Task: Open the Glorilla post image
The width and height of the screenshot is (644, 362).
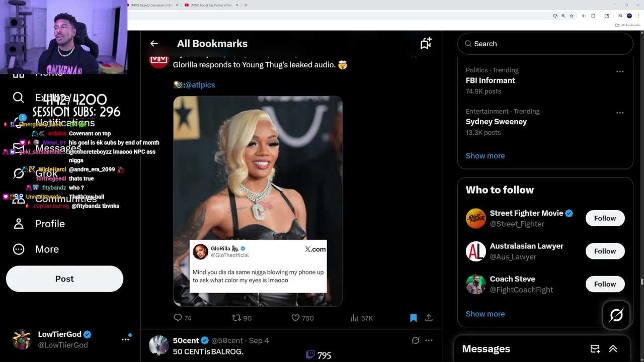Action: 258,201
